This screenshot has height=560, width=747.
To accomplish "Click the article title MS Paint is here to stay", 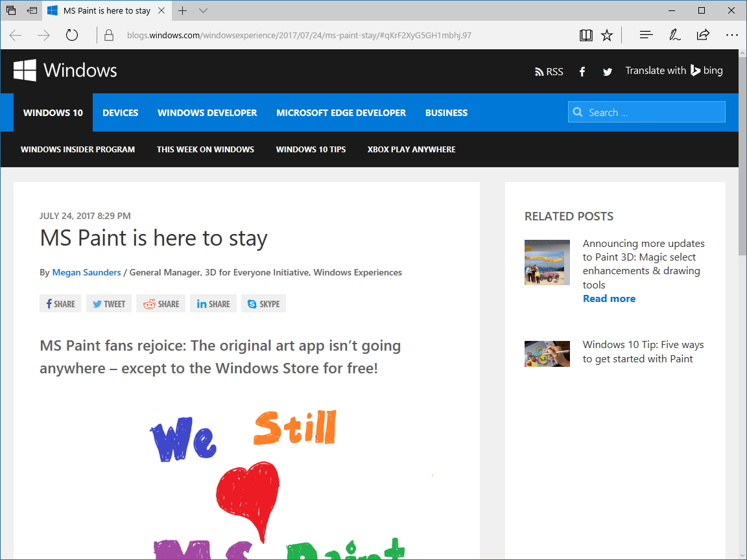I will coord(154,238).
